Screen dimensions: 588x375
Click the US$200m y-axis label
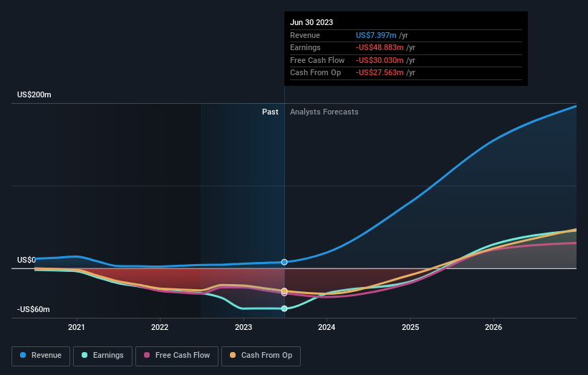click(34, 94)
